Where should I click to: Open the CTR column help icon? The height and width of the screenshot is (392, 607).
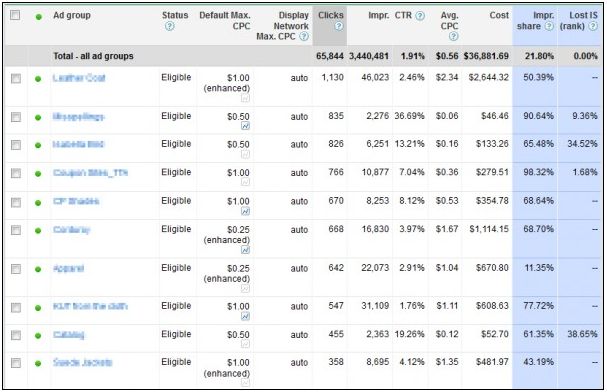[420, 15]
